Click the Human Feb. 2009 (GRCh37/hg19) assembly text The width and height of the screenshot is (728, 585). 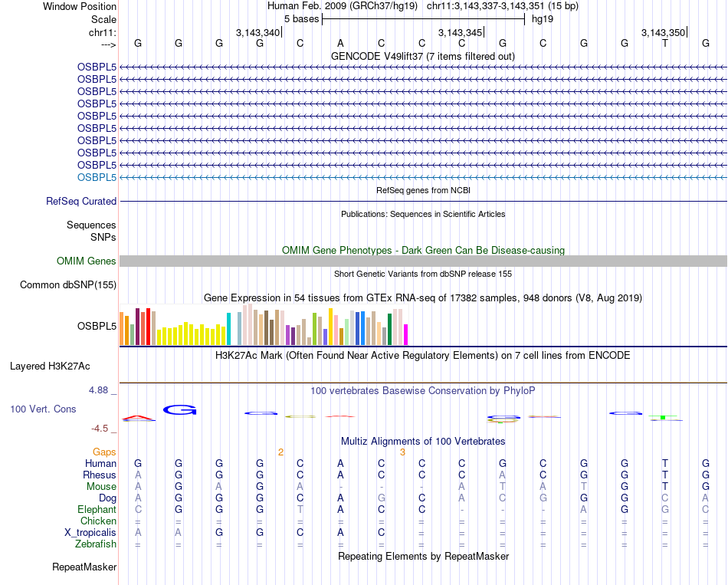click(343, 6)
